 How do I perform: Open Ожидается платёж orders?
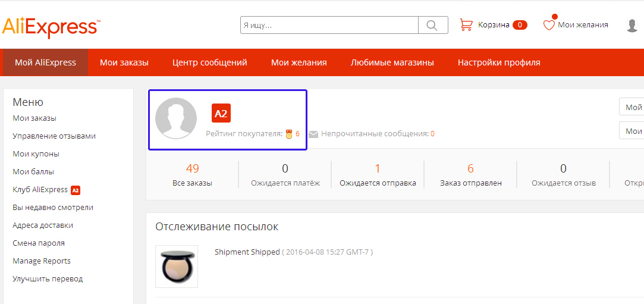[x=285, y=183]
